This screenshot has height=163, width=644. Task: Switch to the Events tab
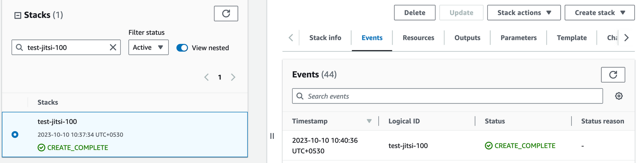pos(372,38)
